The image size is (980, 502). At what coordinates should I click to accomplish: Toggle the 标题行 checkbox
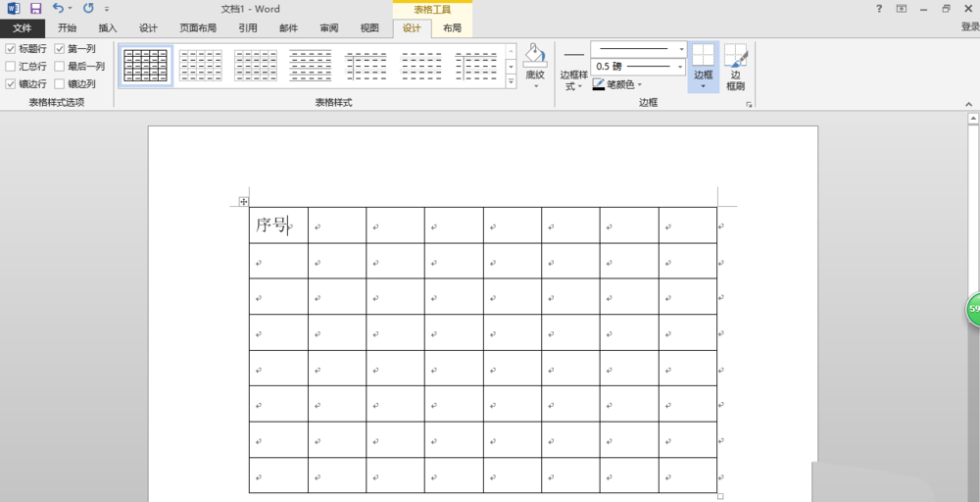[x=11, y=49]
